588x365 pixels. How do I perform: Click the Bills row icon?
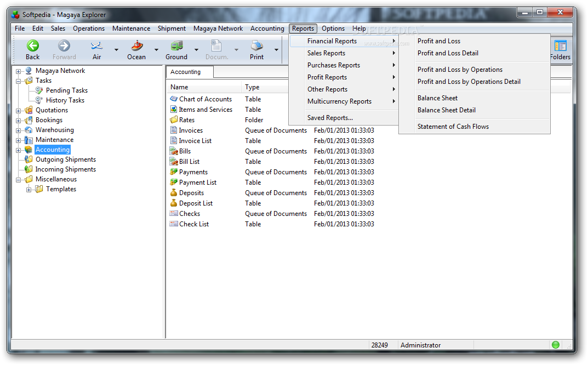174,151
